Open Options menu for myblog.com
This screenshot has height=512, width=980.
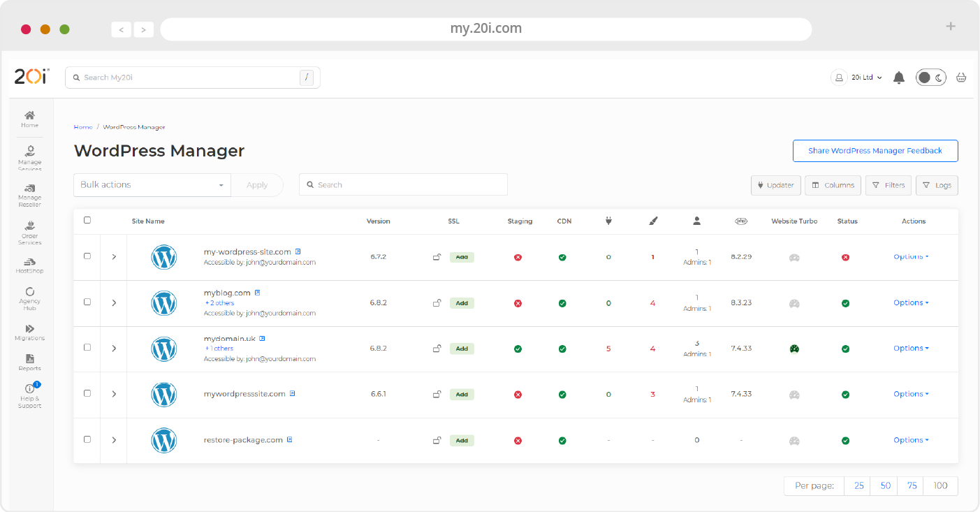[x=912, y=303]
